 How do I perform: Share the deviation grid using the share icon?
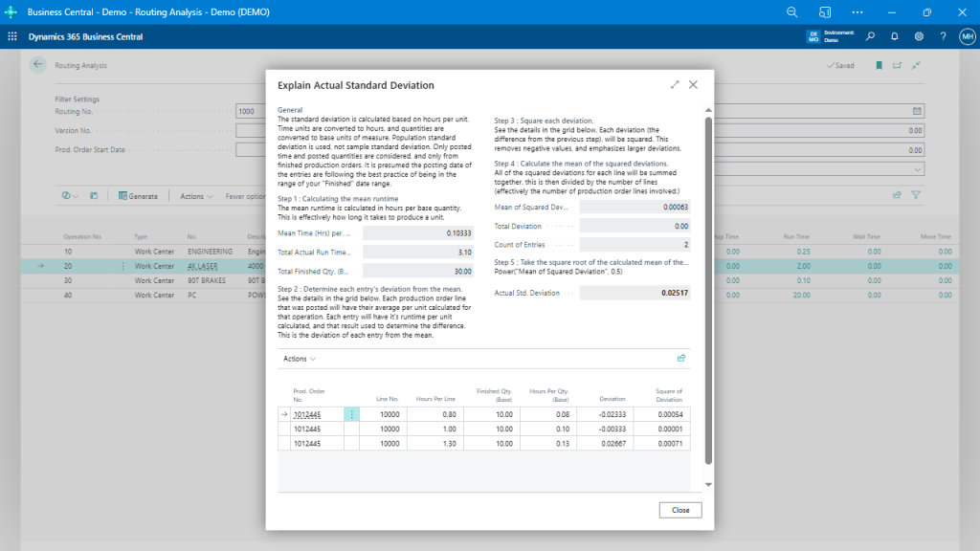pyautogui.click(x=680, y=358)
